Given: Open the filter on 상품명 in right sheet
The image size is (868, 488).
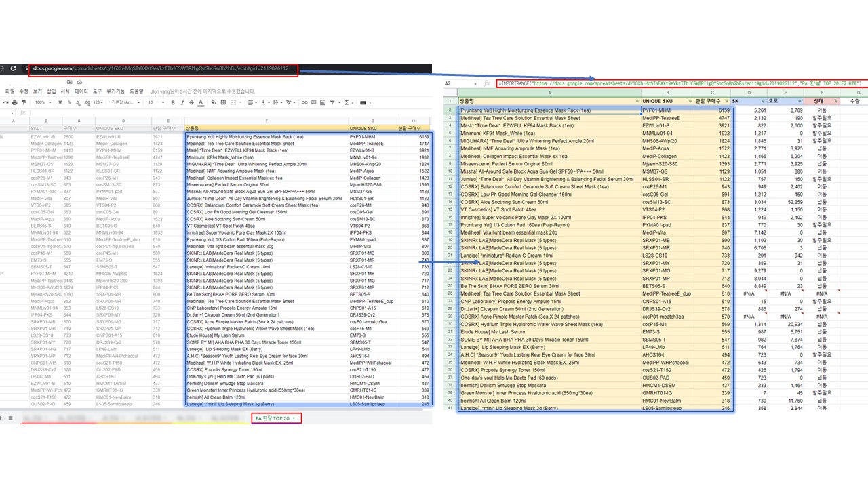Looking at the screenshot, I should (637, 101).
